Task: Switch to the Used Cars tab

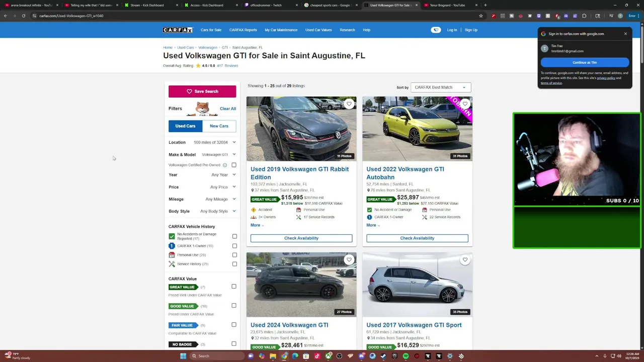Action: (x=185, y=126)
